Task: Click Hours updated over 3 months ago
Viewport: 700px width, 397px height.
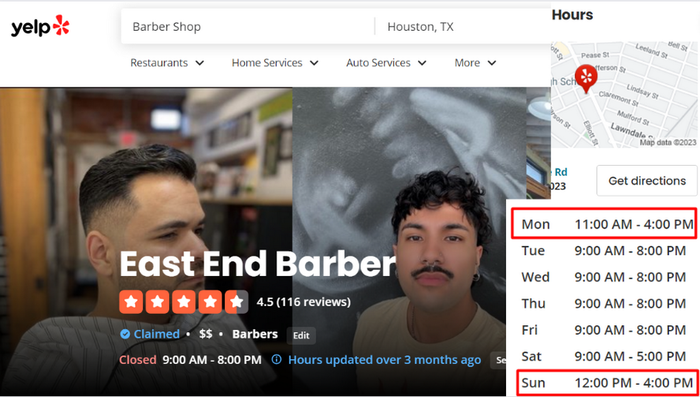Action: pos(384,360)
